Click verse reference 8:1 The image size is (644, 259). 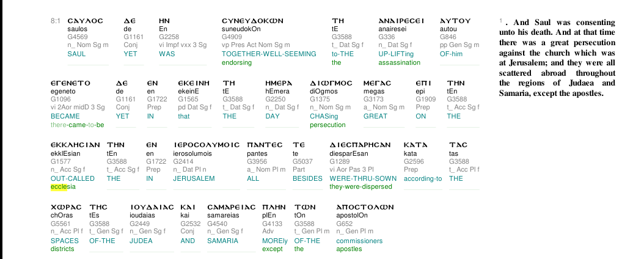[56, 21]
